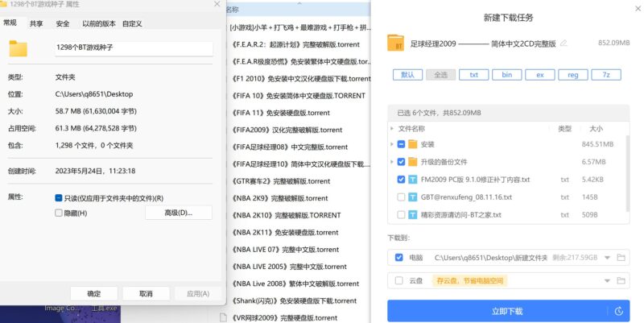Toggle the 隐藏(H) hidden attribute checkbox
The height and width of the screenshot is (323, 644).
pyautogui.click(x=59, y=213)
